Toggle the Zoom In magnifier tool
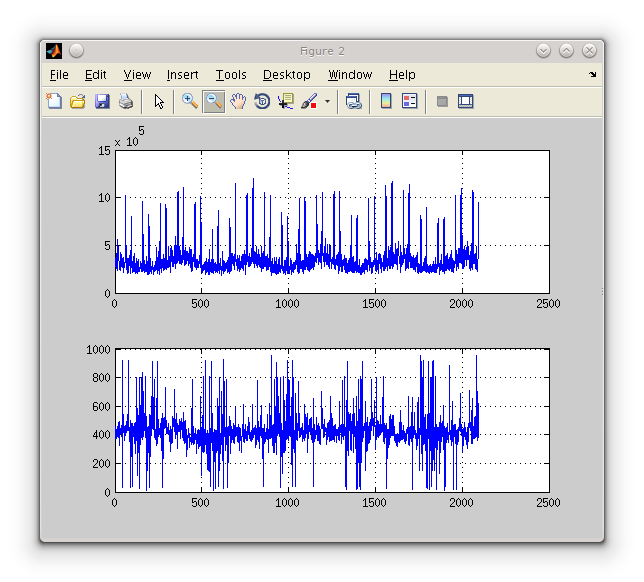 [x=189, y=101]
